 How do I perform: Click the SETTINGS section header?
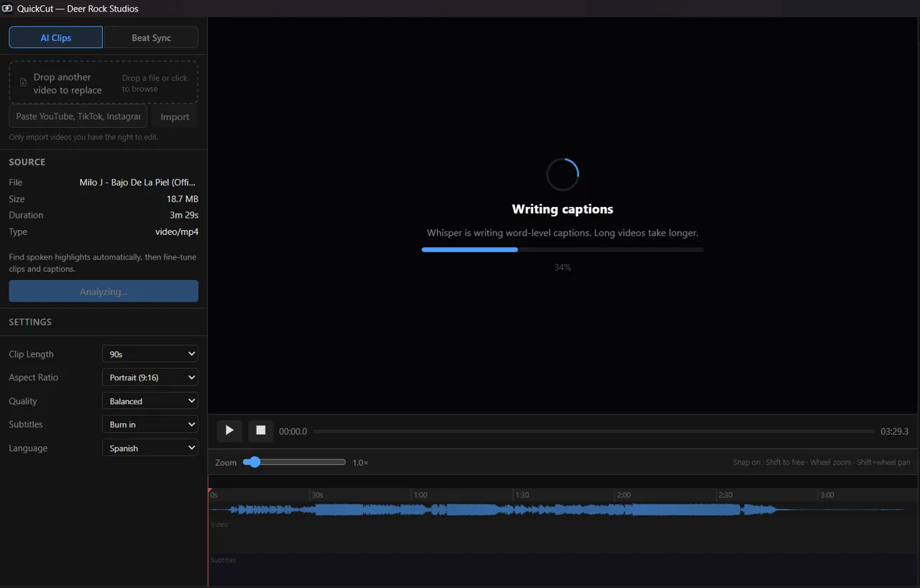click(x=30, y=322)
